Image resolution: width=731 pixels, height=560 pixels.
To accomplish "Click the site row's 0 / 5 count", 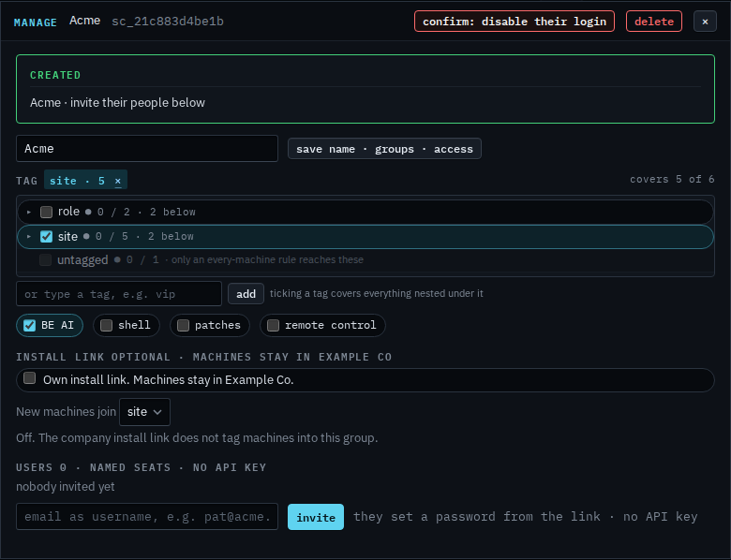I will [x=112, y=237].
